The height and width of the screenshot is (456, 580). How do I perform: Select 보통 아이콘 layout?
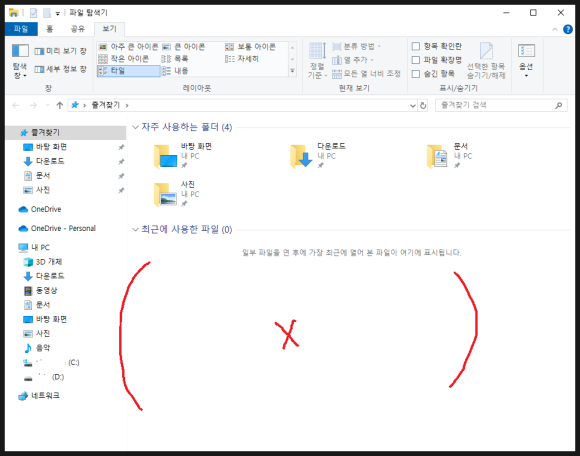pyautogui.click(x=250, y=47)
